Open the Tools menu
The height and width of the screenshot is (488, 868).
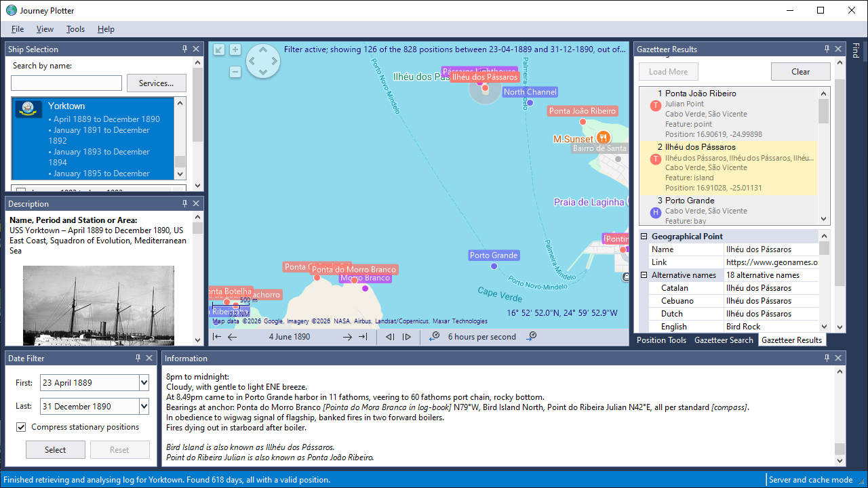click(75, 29)
